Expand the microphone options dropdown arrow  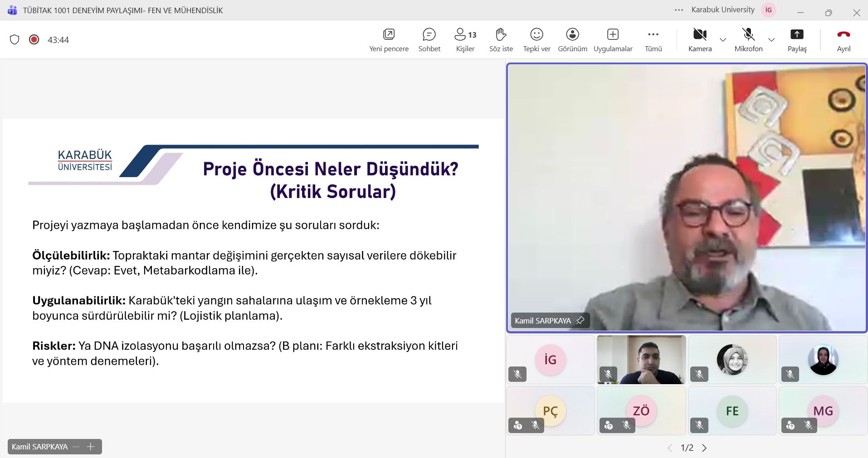coord(771,40)
